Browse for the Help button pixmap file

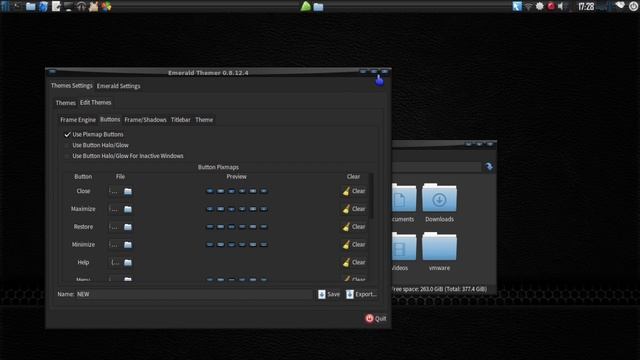pyautogui.click(x=128, y=262)
